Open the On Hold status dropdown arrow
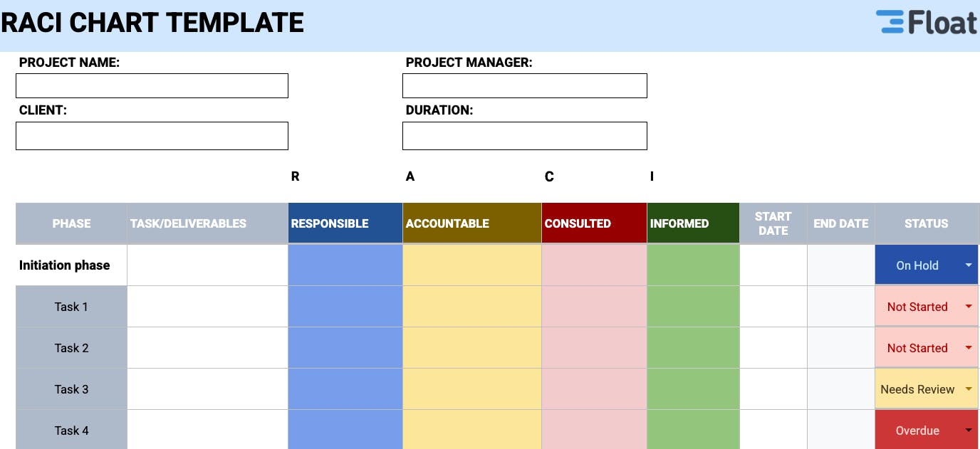Viewport: 980px width, 449px height. (968, 265)
